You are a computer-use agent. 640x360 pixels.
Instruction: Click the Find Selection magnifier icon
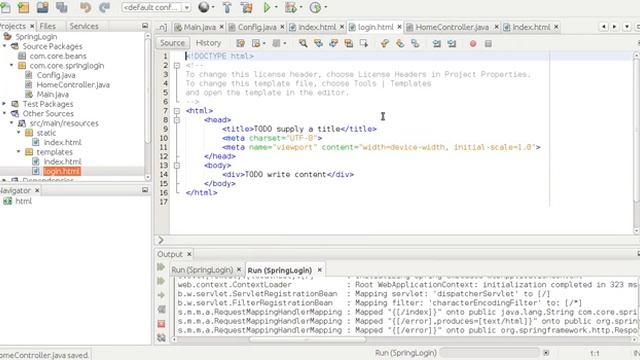303,43
